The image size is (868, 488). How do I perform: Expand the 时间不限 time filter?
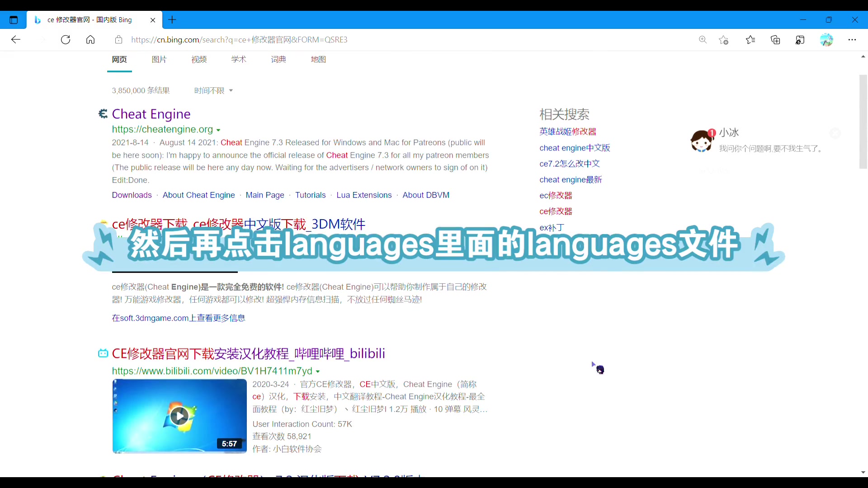(x=213, y=91)
